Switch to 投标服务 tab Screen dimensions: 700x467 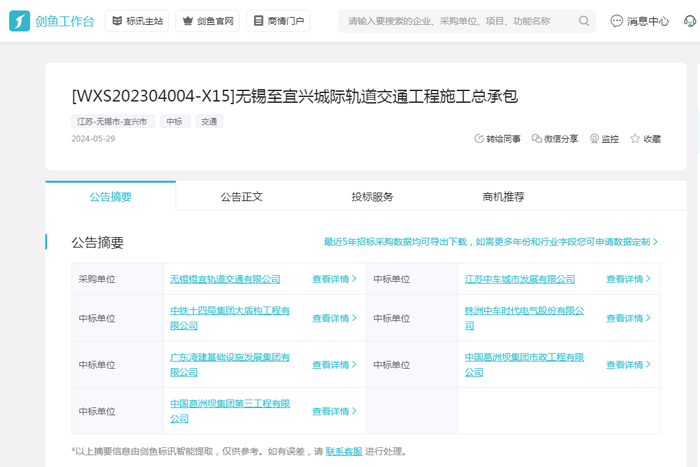(372, 197)
